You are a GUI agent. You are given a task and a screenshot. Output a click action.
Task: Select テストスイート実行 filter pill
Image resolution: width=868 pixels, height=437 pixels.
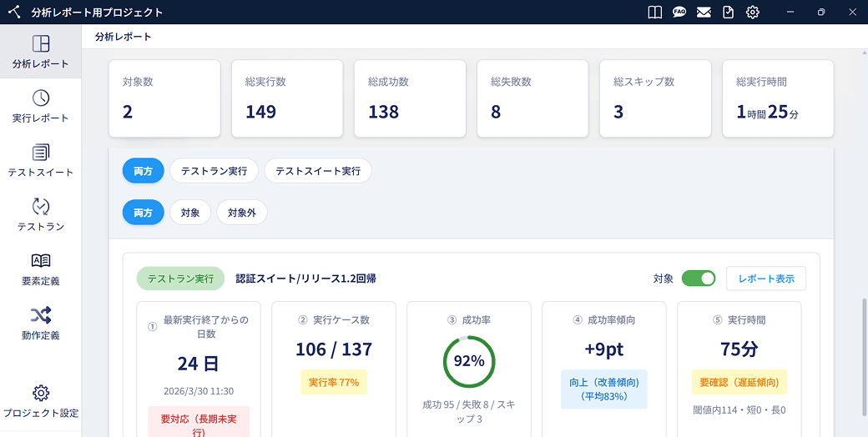coord(318,171)
